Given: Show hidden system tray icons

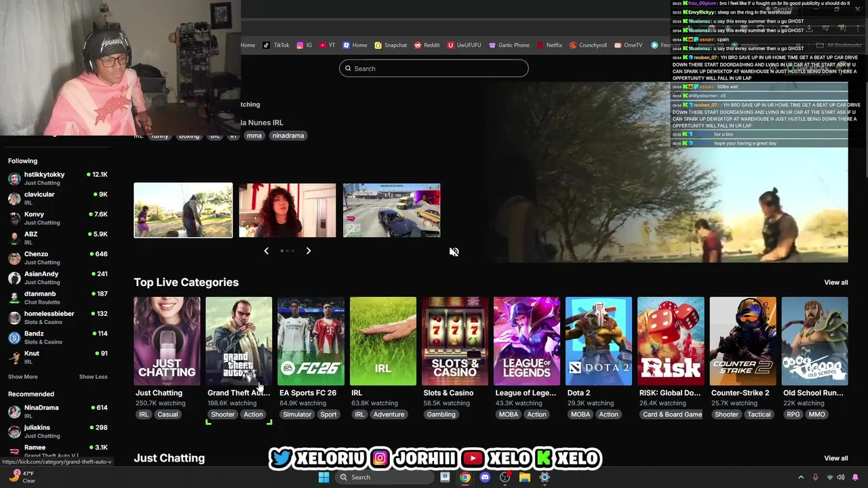Looking at the screenshot, I should (800, 477).
